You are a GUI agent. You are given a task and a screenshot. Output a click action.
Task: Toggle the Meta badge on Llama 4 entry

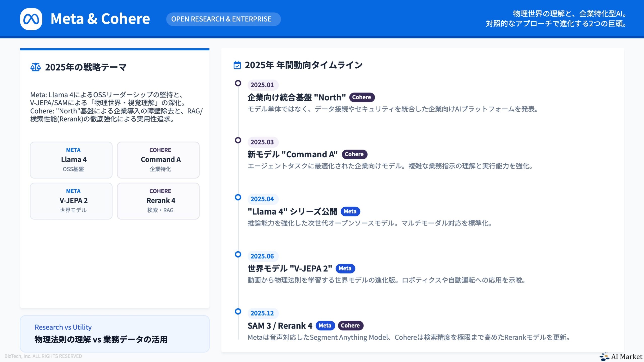pos(350,211)
